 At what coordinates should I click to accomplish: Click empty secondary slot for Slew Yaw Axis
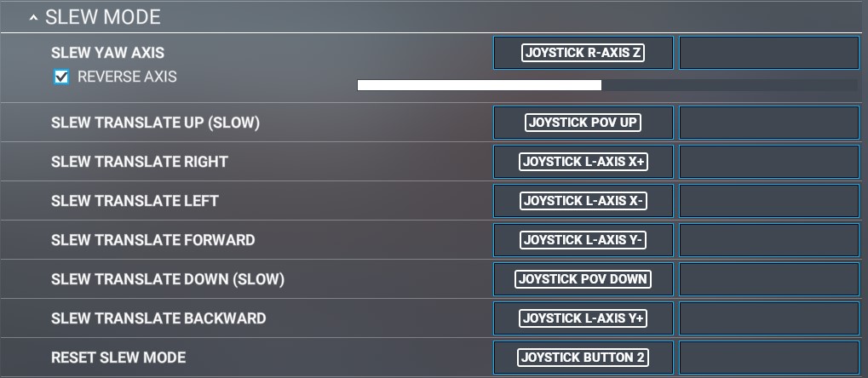(x=768, y=53)
